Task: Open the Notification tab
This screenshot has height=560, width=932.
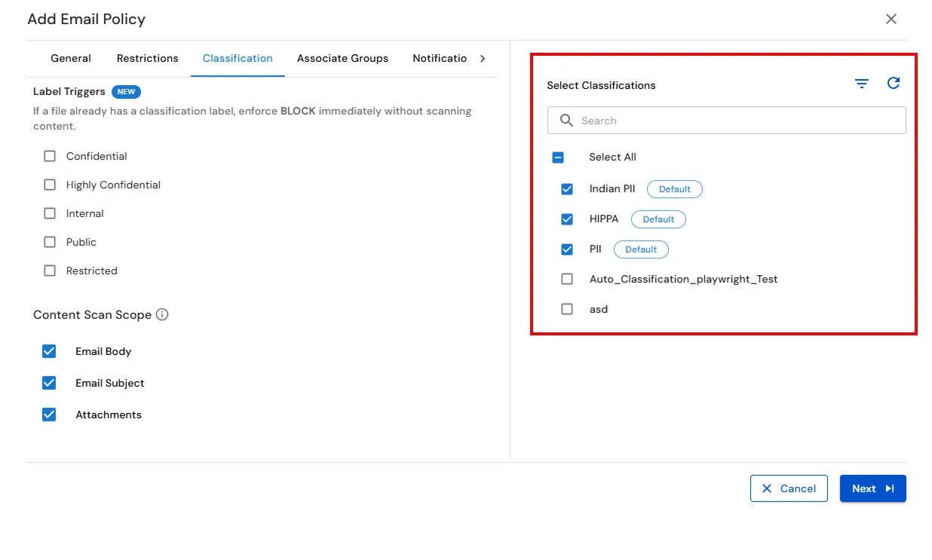Action: [x=440, y=58]
